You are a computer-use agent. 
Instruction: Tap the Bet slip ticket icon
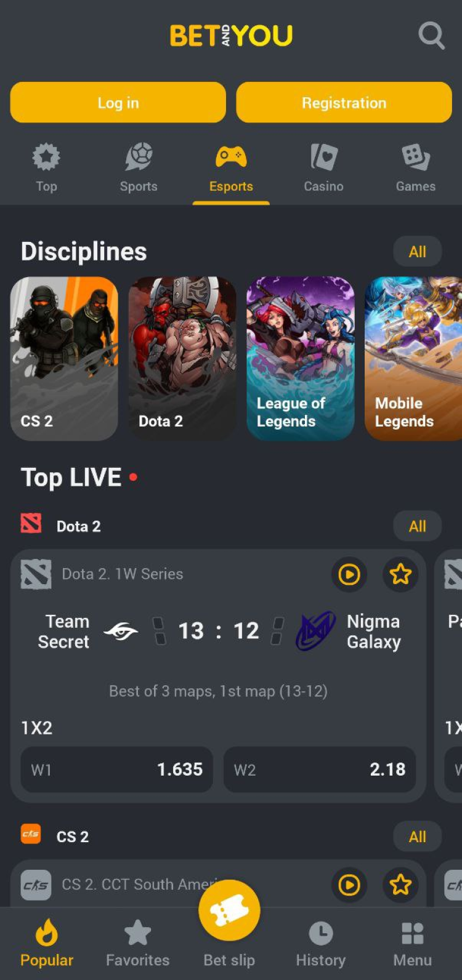229,910
